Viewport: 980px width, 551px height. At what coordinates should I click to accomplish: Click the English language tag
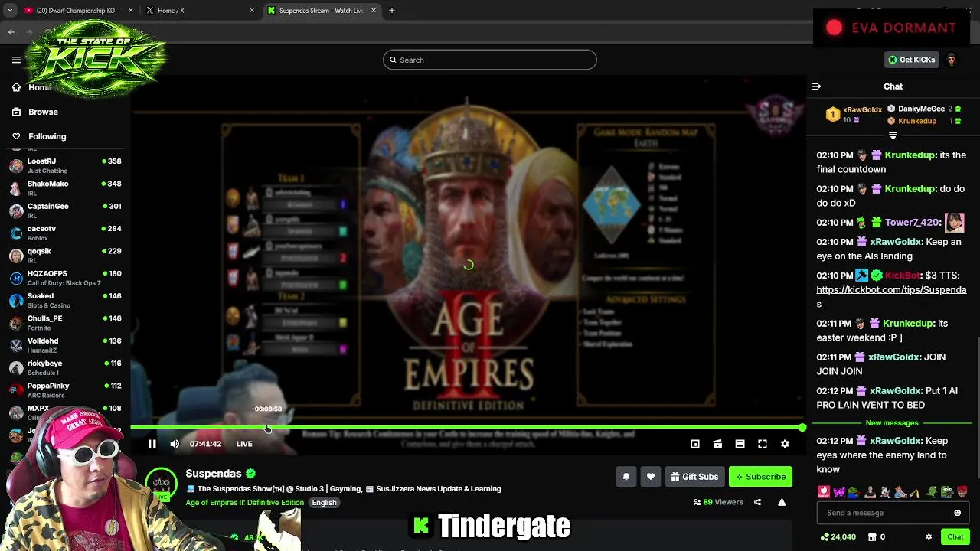click(324, 502)
